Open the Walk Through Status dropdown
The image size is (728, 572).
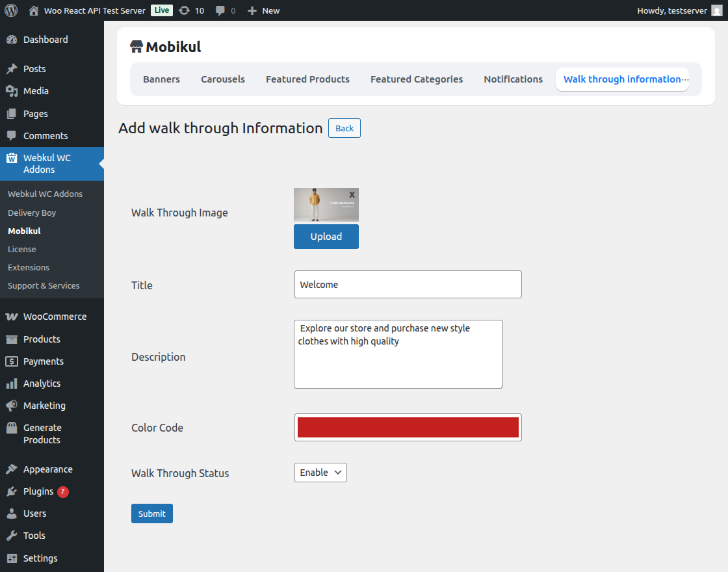pyautogui.click(x=321, y=473)
